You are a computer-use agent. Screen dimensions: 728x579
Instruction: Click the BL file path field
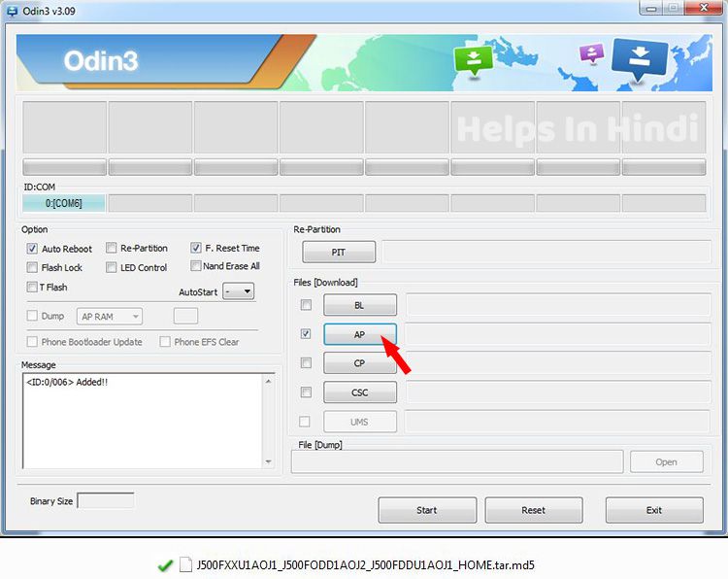558,305
